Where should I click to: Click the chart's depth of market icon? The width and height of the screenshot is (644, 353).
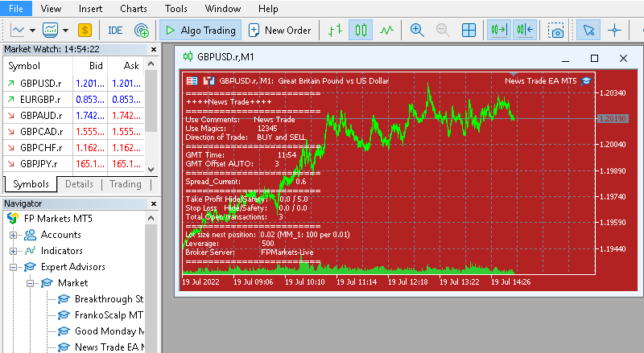pos(192,81)
